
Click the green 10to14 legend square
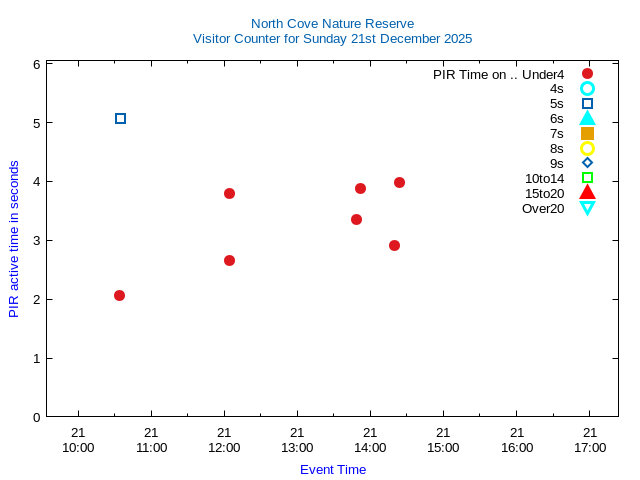tap(587, 178)
